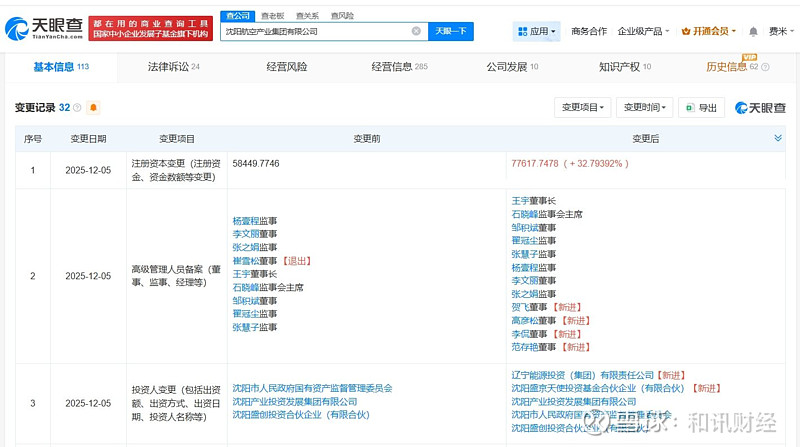Viewport: 800px width, 447px height.
Task: Open 杨壹程 link in 变更前 column
Action: pos(246,221)
